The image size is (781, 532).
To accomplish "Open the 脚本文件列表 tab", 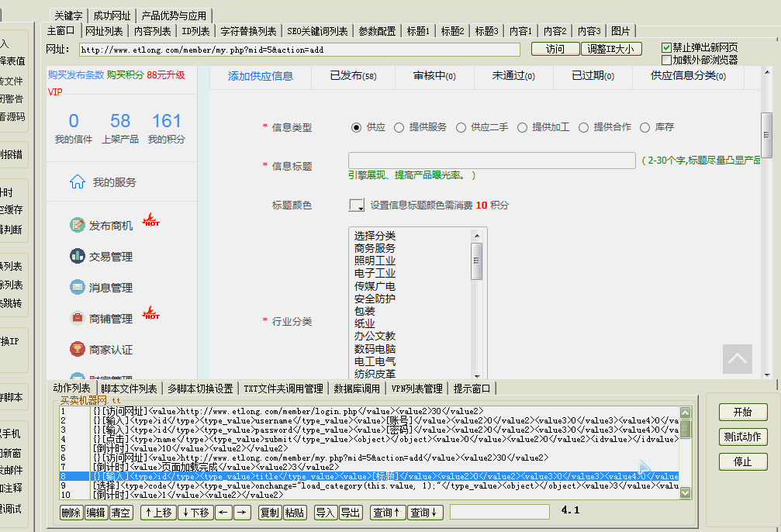I will (129, 389).
